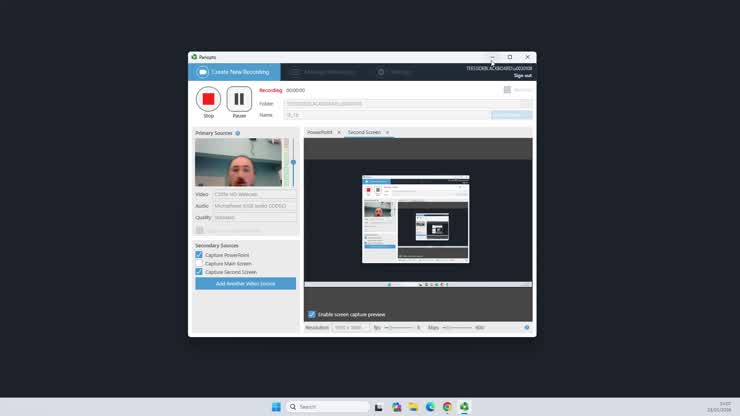Open the Resolution dropdown
Image resolution: width=740 pixels, height=416 pixels.
tap(351, 327)
